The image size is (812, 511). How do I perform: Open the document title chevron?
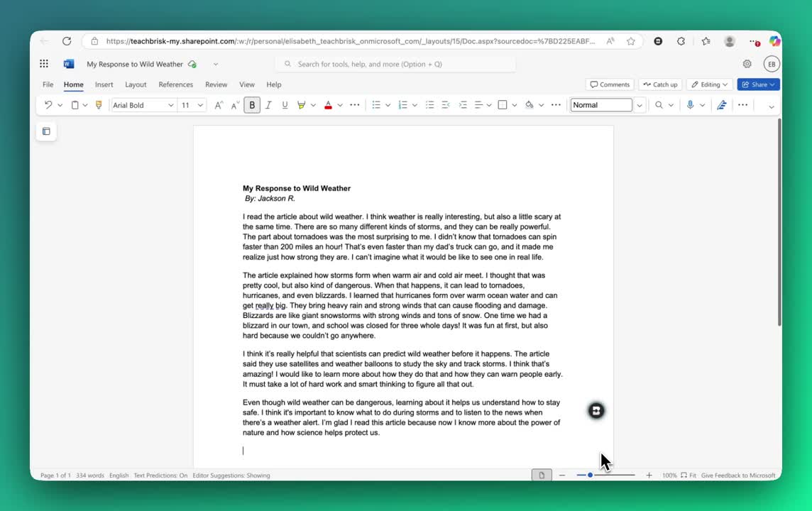click(x=216, y=64)
